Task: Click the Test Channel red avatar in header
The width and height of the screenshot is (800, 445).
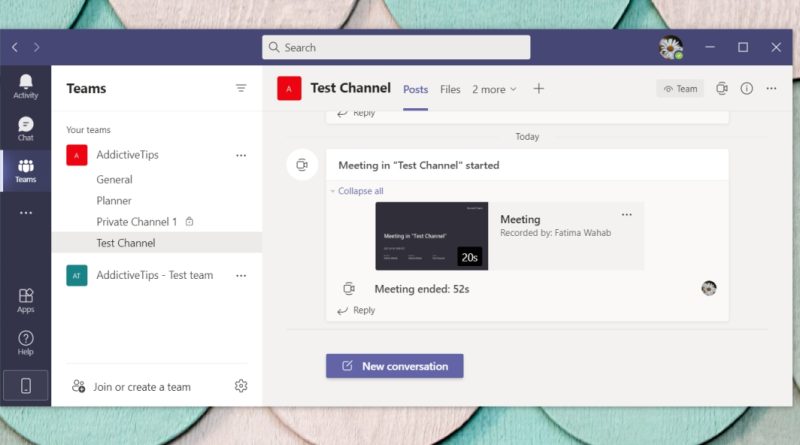Action: click(289, 88)
